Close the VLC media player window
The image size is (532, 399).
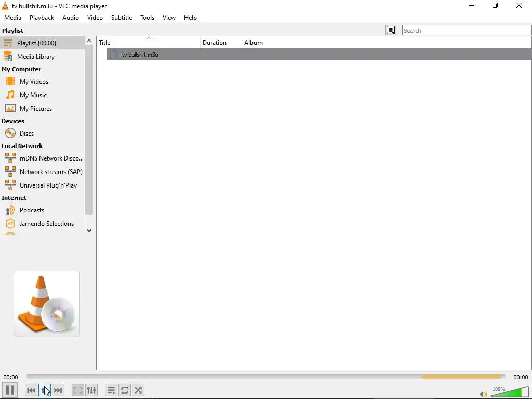519,5
